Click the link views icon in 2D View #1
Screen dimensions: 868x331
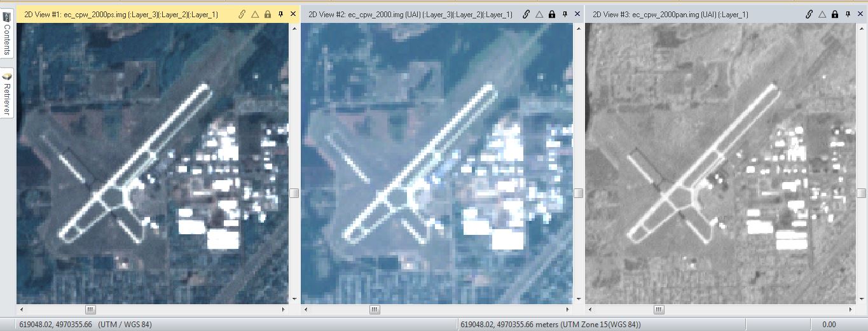point(242,14)
